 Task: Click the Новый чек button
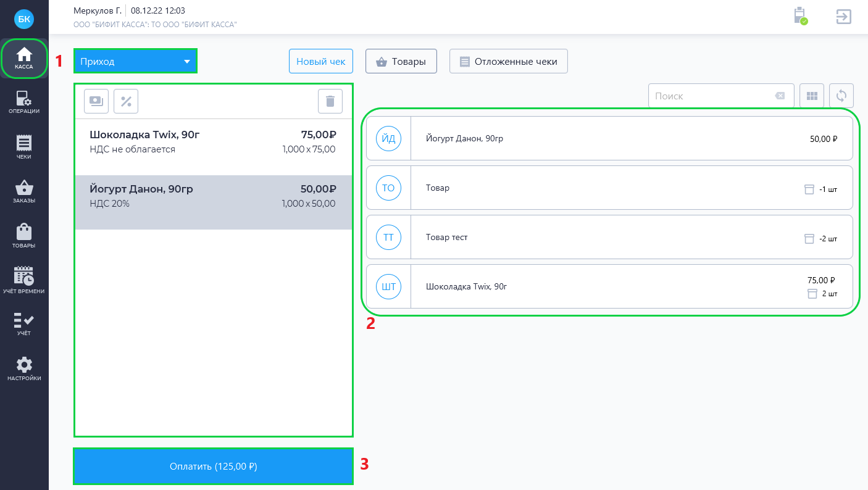click(321, 61)
